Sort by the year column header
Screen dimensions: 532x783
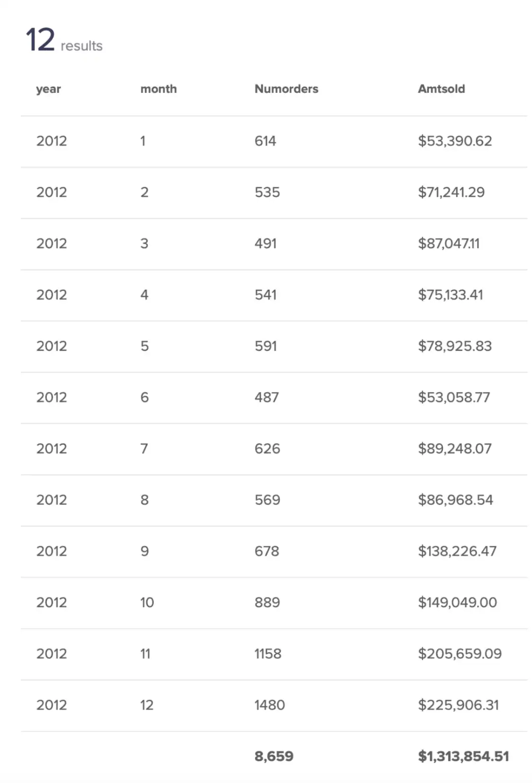point(48,89)
